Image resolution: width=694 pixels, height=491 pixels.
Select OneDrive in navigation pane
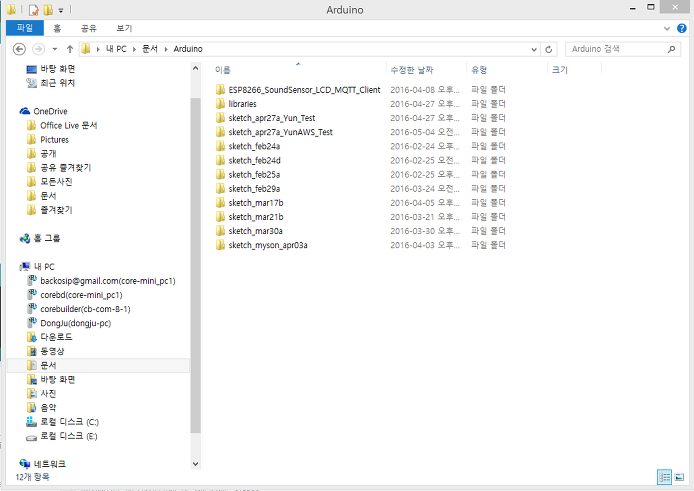coord(50,112)
